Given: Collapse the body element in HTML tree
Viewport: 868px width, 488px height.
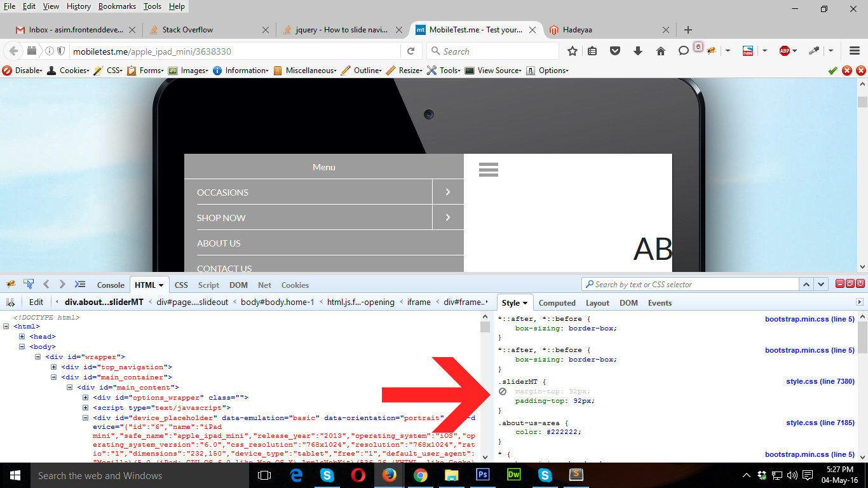Looking at the screenshot, I should [22, 346].
